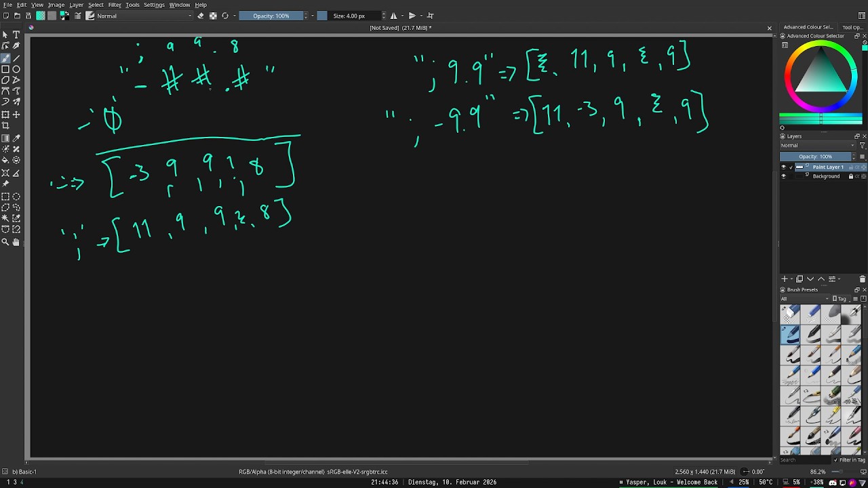Image resolution: width=868 pixels, height=488 pixels.
Task: Toggle vertical mirror tool
Action: coord(411,16)
